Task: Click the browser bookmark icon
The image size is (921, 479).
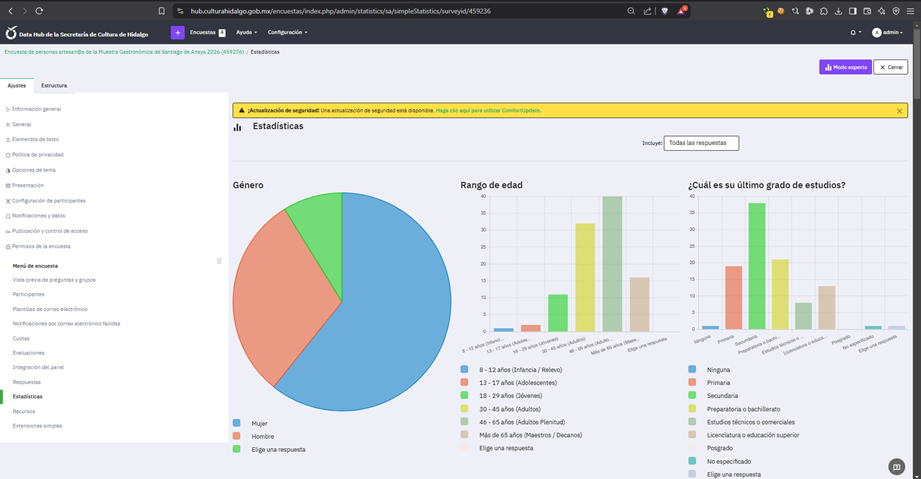Action: pyautogui.click(x=162, y=11)
